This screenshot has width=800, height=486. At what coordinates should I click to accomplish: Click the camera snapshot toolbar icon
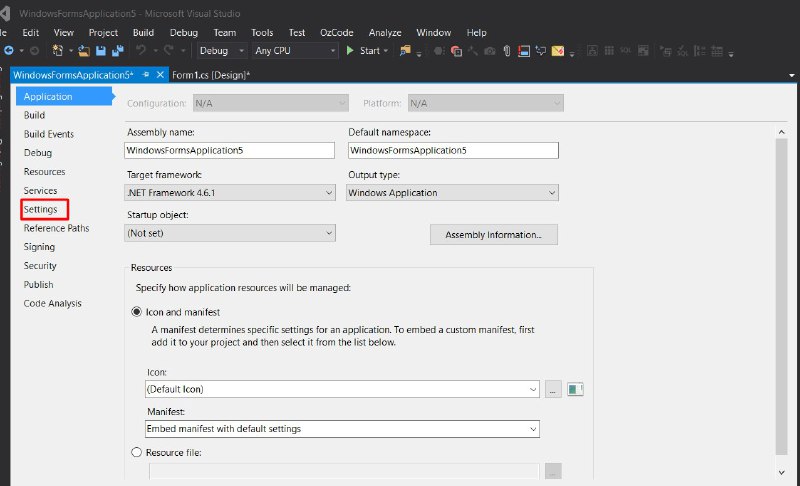coord(490,51)
